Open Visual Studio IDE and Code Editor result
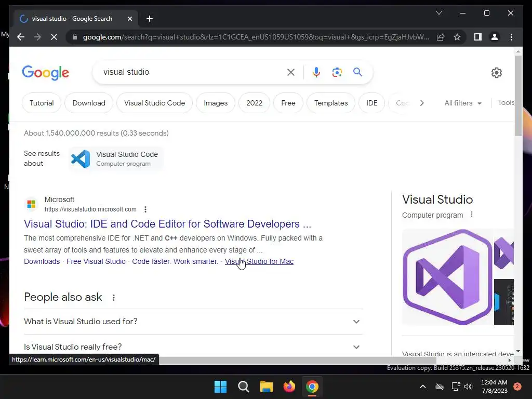 [x=167, y=224]
